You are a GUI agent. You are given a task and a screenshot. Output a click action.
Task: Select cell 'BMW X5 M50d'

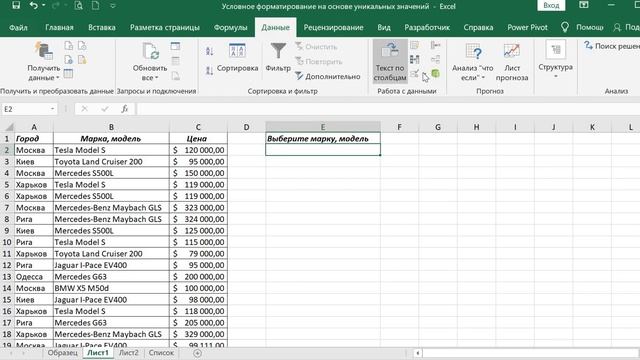pos(111,288)
